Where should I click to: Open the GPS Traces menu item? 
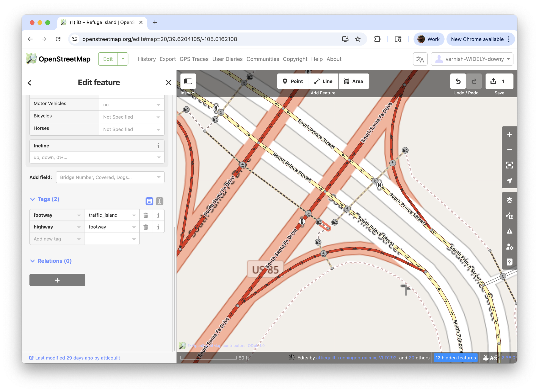tap(194, 59)
